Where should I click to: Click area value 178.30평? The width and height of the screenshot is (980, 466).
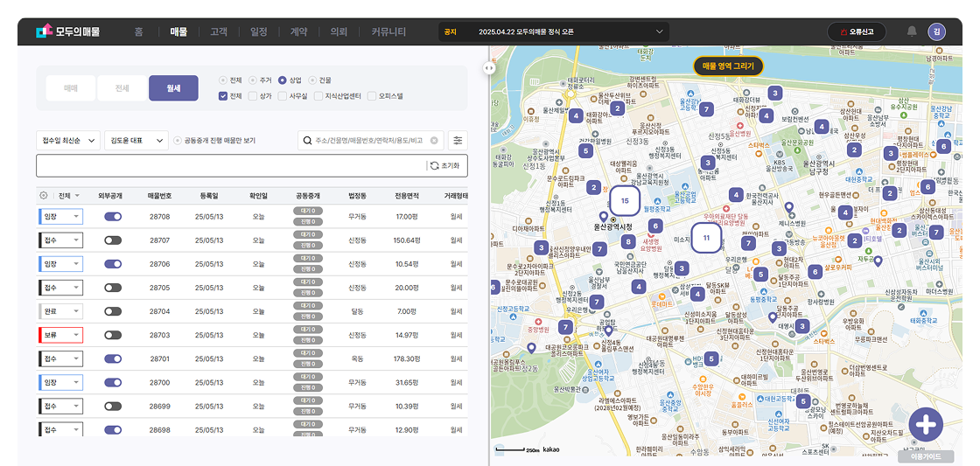(408, 358)
